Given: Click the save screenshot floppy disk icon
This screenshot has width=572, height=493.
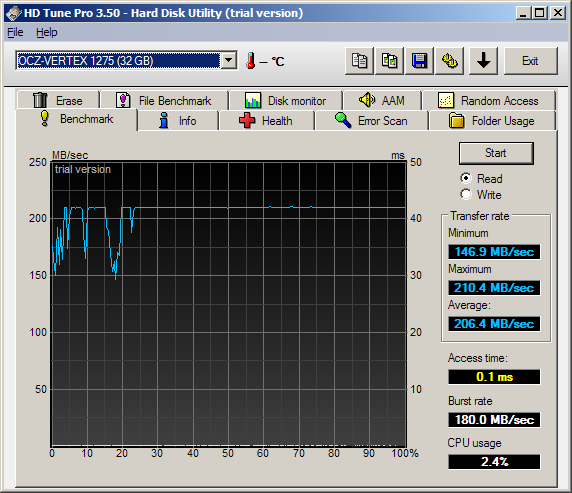Looking at the screenshot, I should pyautogui.click(x=420, y=61).
